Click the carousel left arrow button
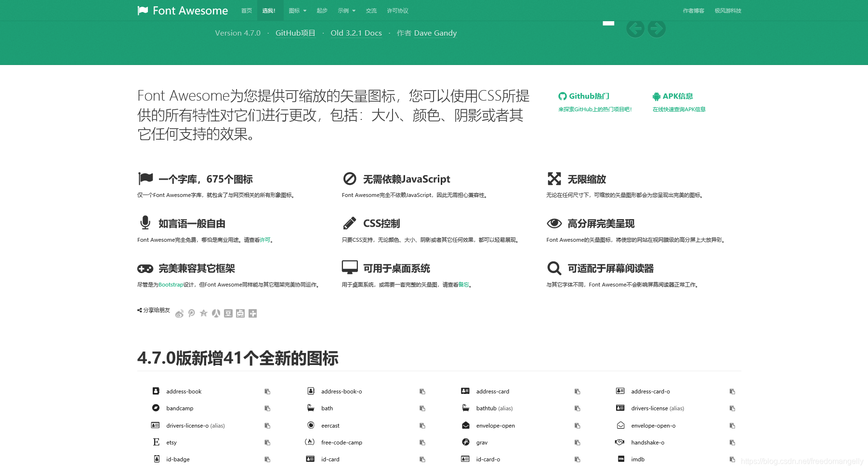 [x=635, y=29]
